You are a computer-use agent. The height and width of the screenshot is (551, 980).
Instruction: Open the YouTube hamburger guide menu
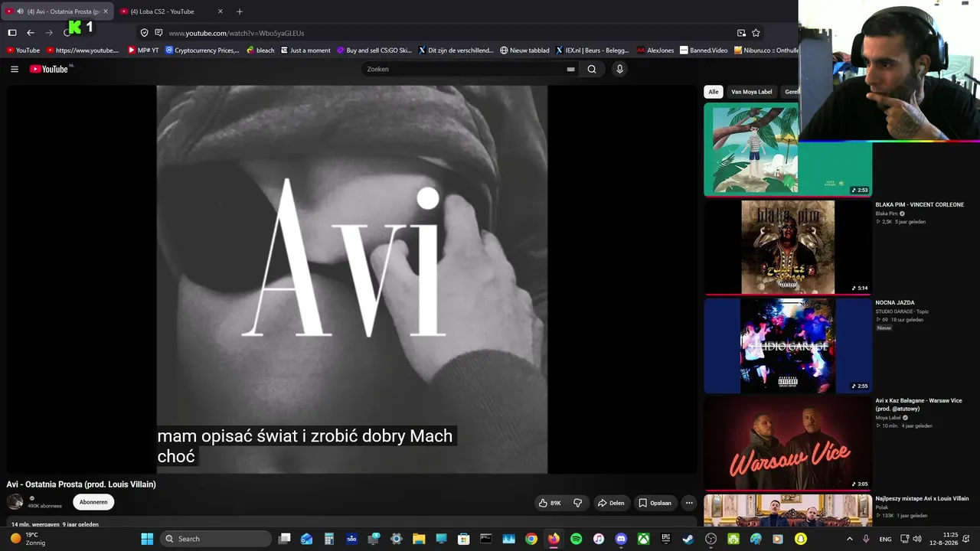point(15,69)
